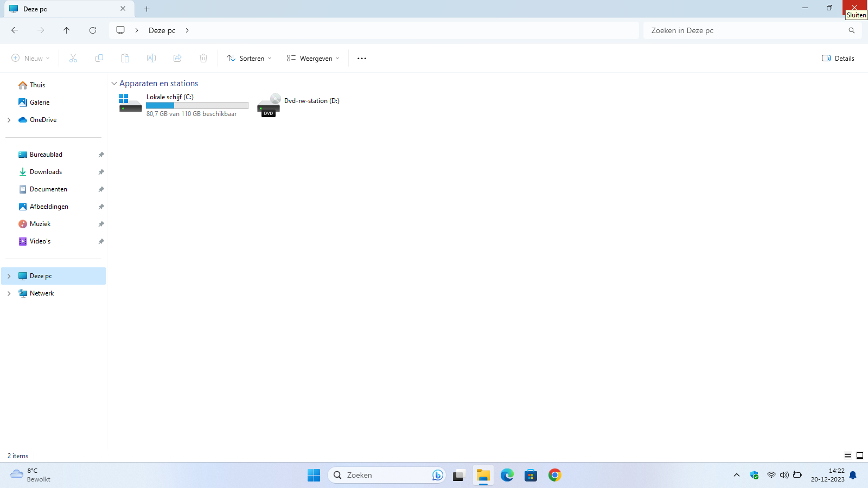868x488 pixels.
Task: Open the Weergeven dropdown menu
Action: 313,59
